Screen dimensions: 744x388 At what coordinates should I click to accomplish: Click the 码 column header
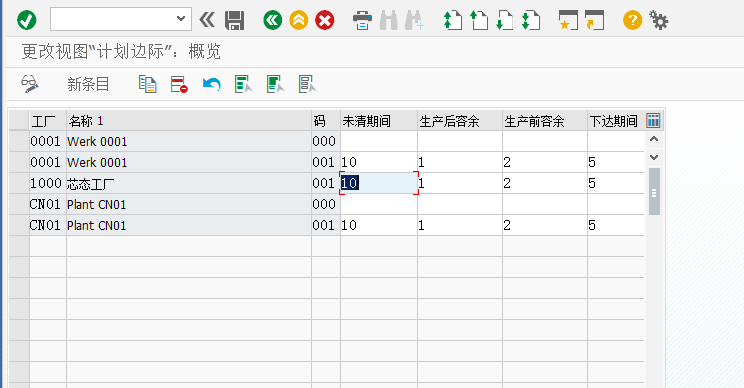[326, 121]
